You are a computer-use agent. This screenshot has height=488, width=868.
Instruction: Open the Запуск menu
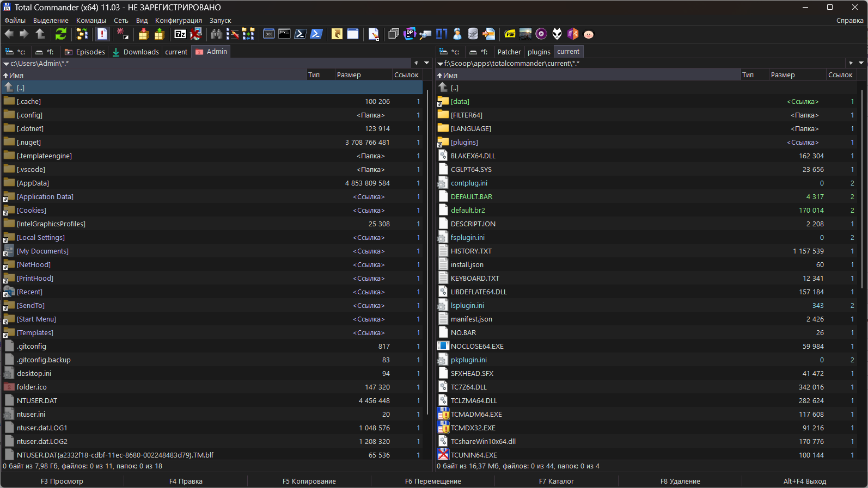221,20
